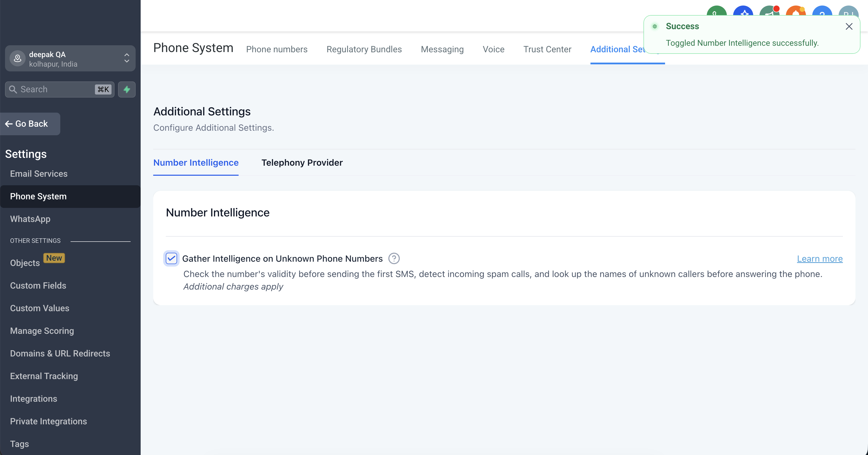Open the blue AI sparkle assistant icon

[x=743, y=11]
